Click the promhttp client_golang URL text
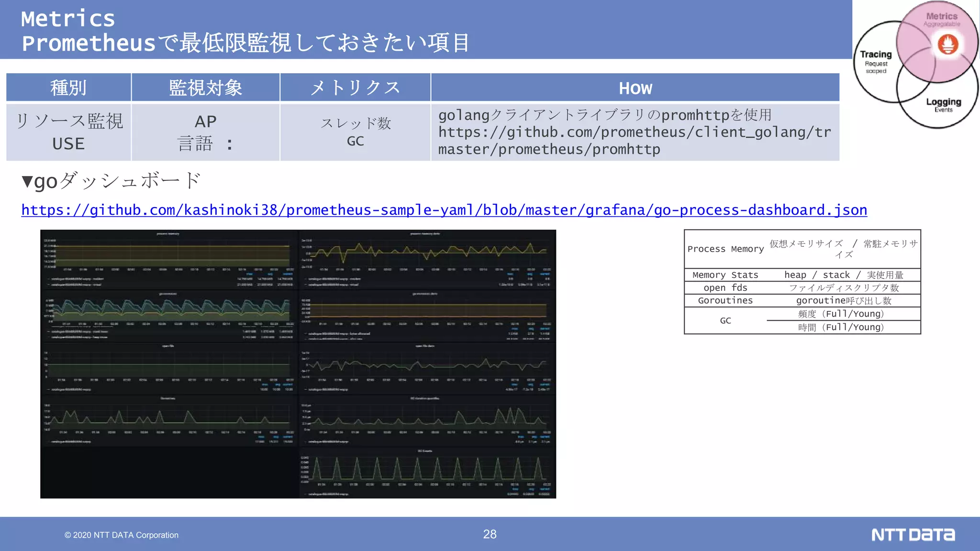Screen dimensions: 980x551 click(x=635, y=141)
